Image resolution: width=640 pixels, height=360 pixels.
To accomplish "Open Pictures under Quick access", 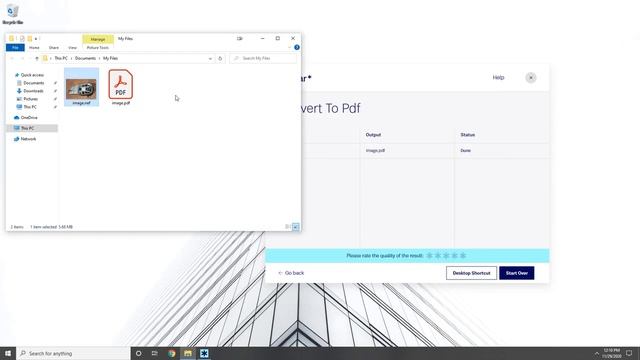I will point(30,99).
